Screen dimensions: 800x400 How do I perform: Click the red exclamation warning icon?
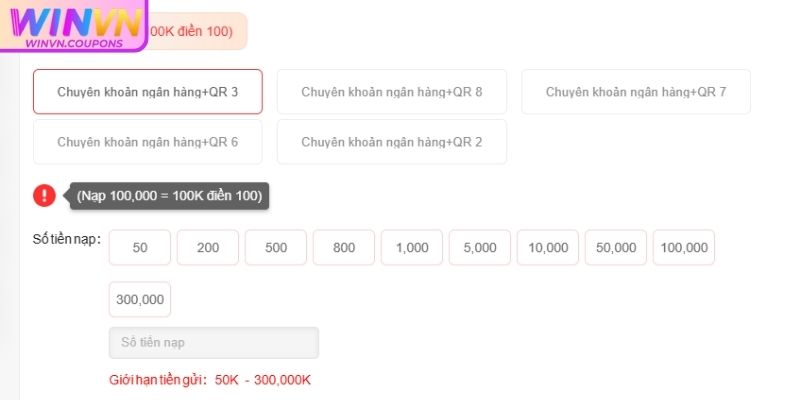44,196
